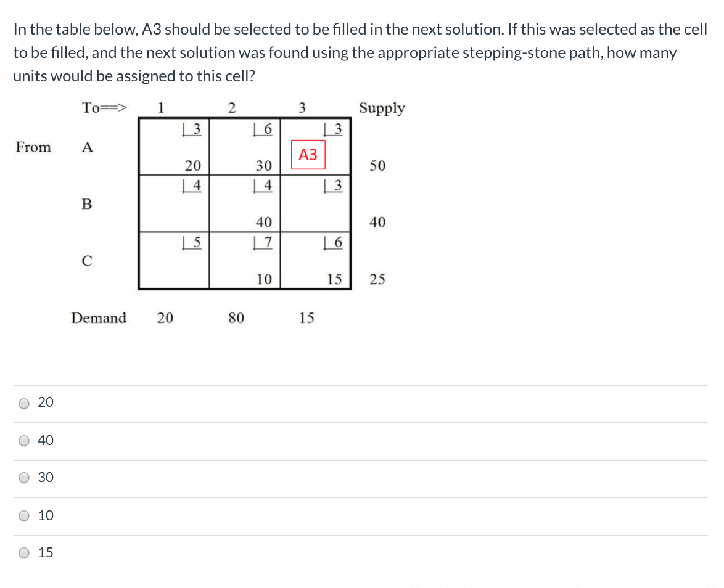Click the cell containing value 30 in row A
This screenshot has width=724, height=588.
point(263,166)
